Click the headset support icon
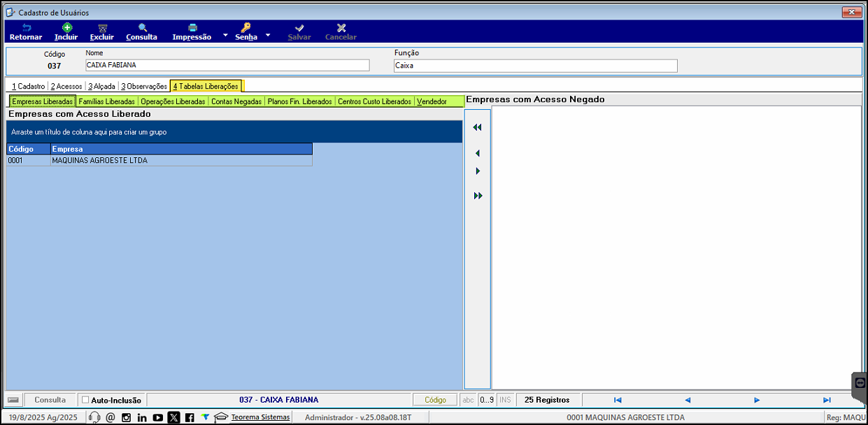 94,417
